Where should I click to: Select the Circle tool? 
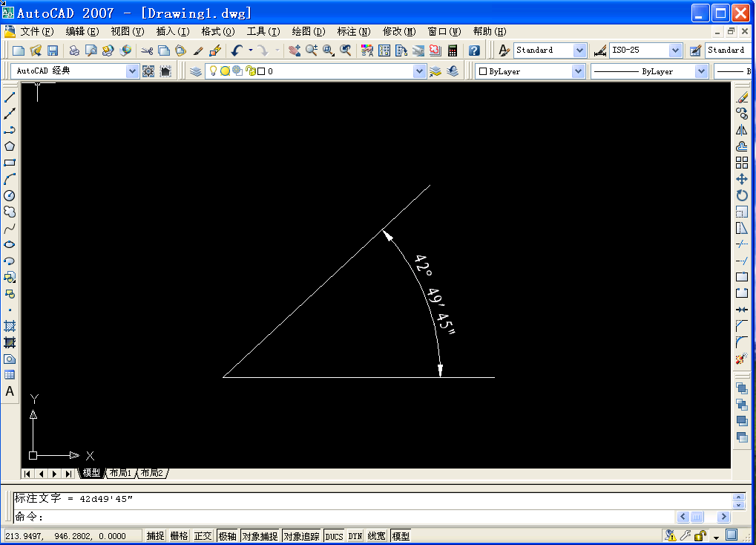(10, 195)
